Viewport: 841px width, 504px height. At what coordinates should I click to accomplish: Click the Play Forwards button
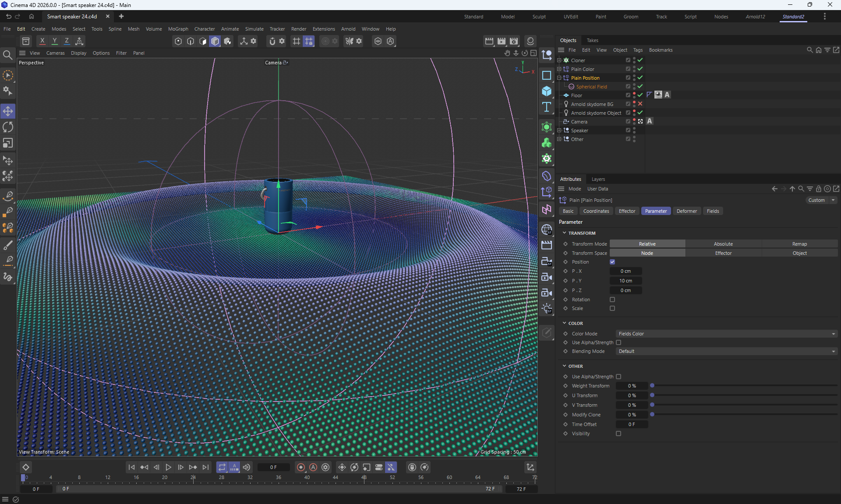tap(168, 467)
